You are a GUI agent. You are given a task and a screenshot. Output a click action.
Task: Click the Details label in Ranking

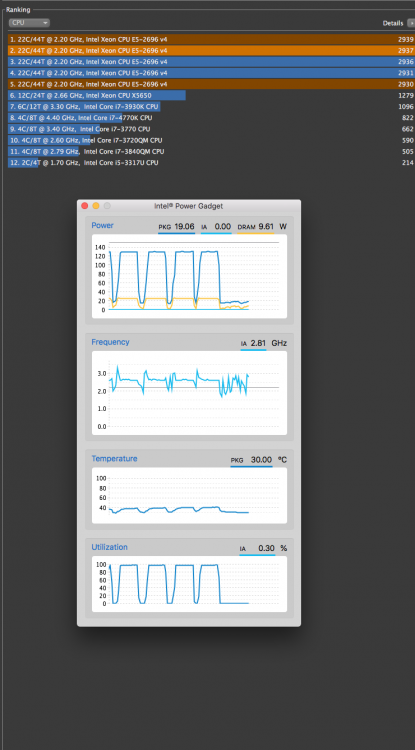coord(393,23)
